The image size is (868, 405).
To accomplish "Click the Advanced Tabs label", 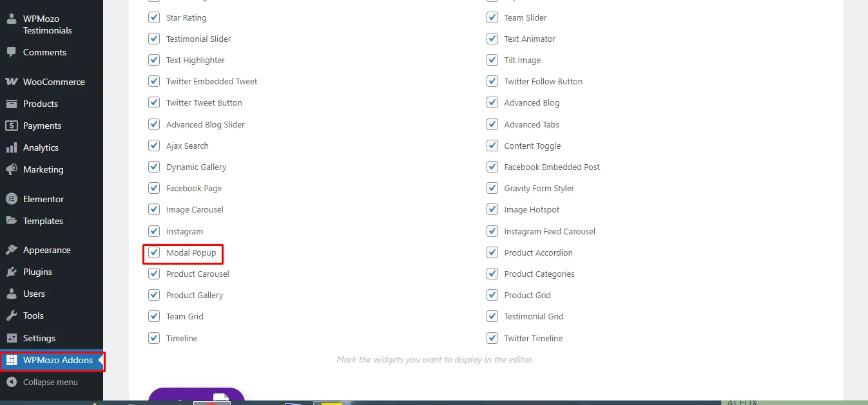I will tap(532, 124).
